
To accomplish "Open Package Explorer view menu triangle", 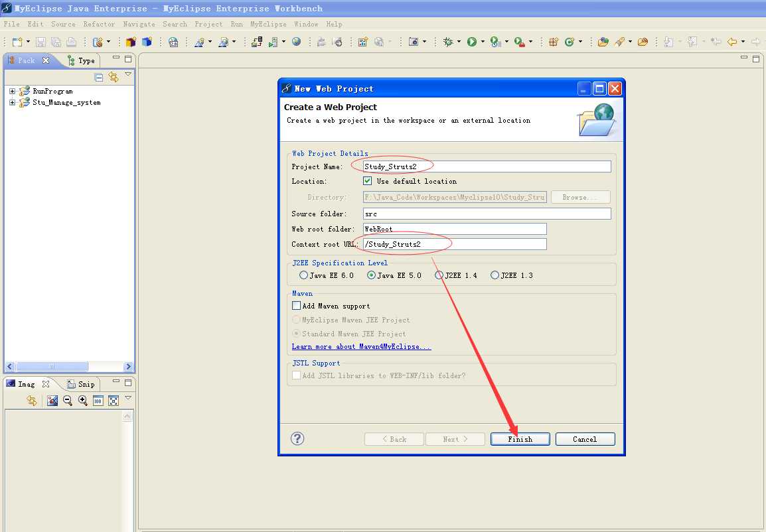I will click(128, 74).
